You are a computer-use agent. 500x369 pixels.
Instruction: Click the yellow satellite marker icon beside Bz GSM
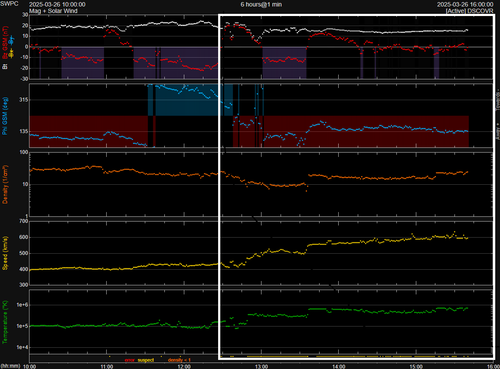point(12,53)
